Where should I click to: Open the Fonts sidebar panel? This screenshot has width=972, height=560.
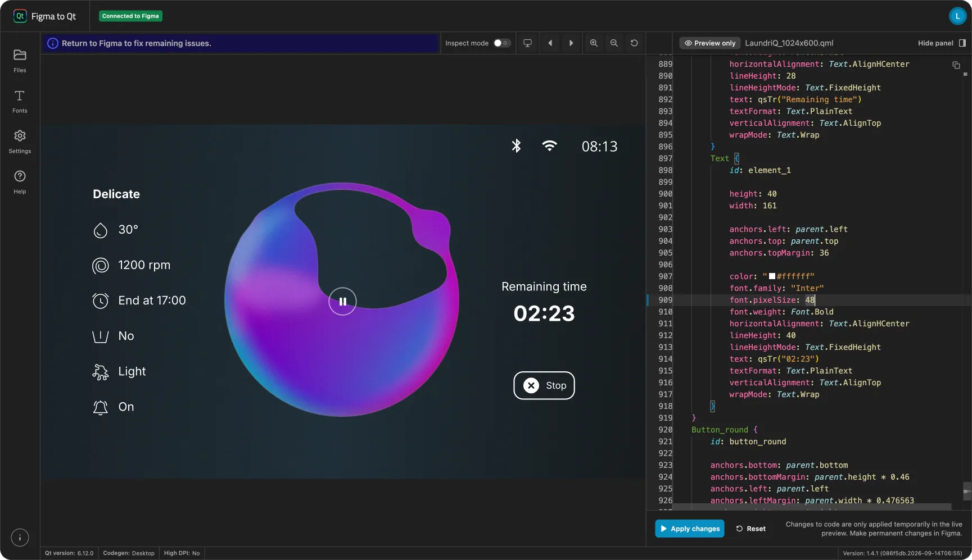20,101
